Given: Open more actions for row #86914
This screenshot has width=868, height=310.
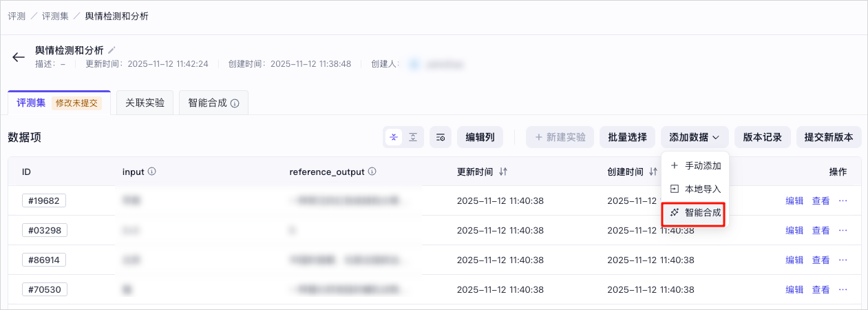Looking at the screenshot, I should point(843,260).
